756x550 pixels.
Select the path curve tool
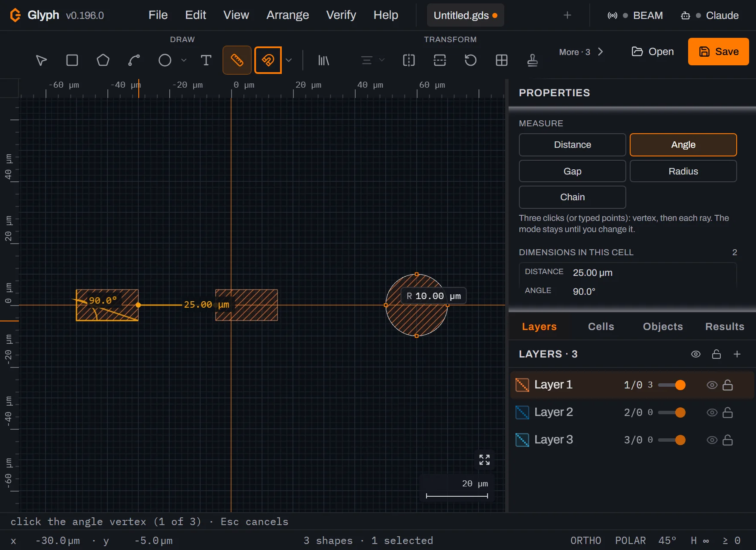(134, 60)
